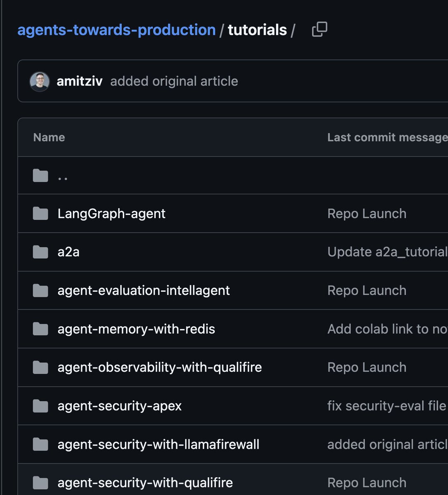Screen dimensions: 448x495
Task: Open the amitziv author link
Action: tap(80, 81)
